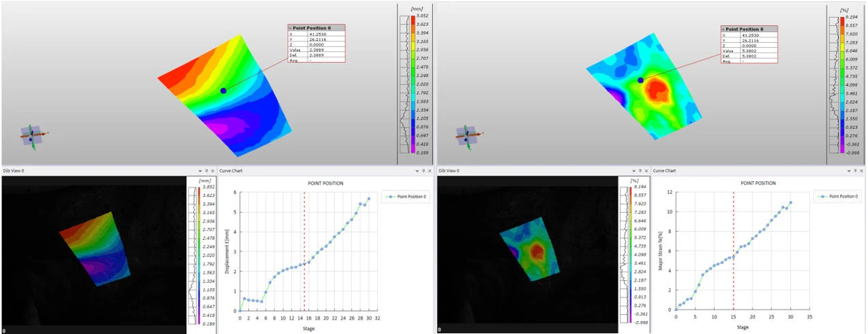Screen dimensions: 868x334
Task: Click the 0.189 minimum label on mm legend
Action: [x=421, y=153]
